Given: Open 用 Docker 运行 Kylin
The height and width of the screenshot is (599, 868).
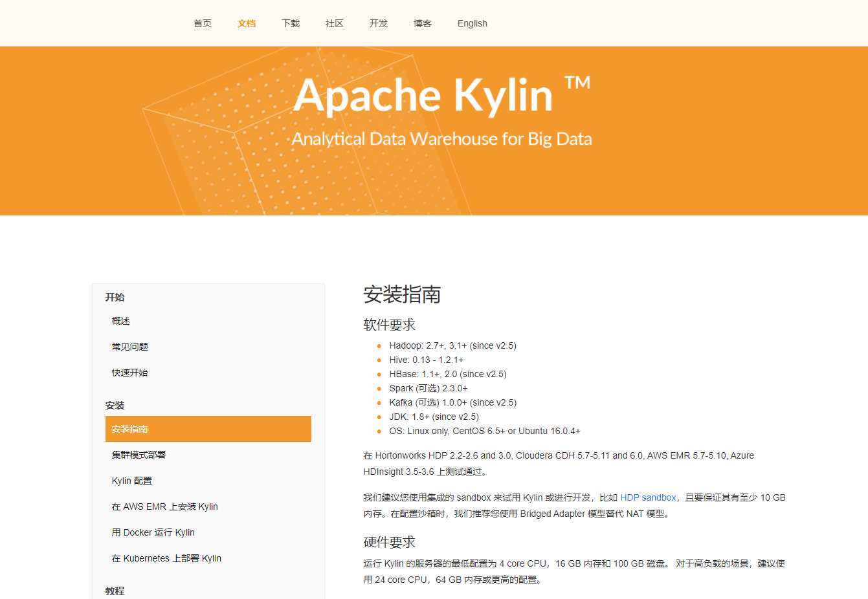Looking at the screenshot, I should coord(153,532).
